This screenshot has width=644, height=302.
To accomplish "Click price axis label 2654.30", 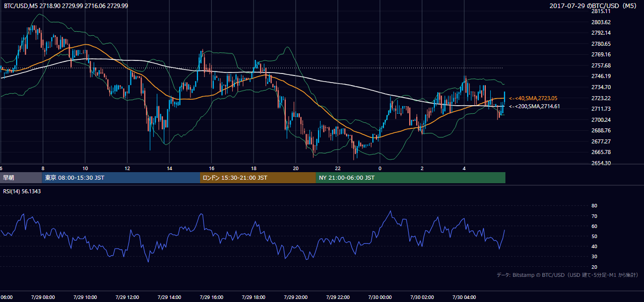I will pyautogui.click(x=601, y=163).
